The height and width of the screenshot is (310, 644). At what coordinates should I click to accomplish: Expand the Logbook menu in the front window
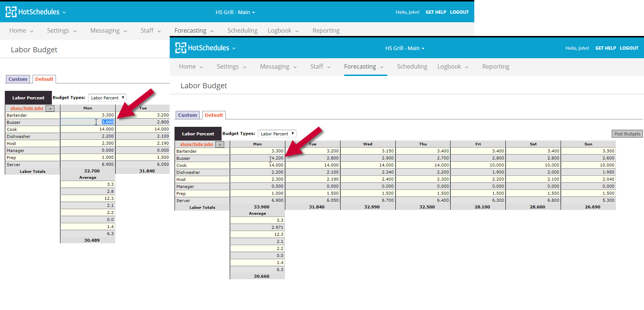coord(453,67)
